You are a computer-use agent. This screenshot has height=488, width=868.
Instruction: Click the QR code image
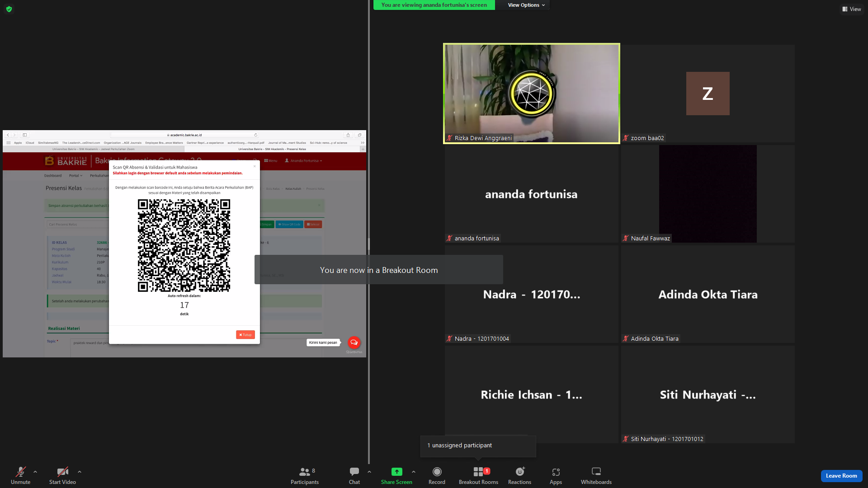click(x=184, y=245)
